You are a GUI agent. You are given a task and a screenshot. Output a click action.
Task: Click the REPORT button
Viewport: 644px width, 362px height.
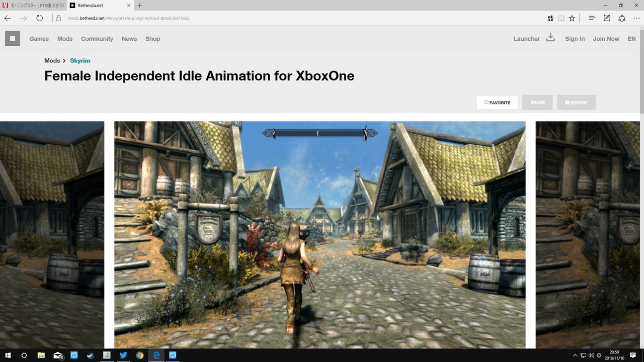tap(576, 103)
